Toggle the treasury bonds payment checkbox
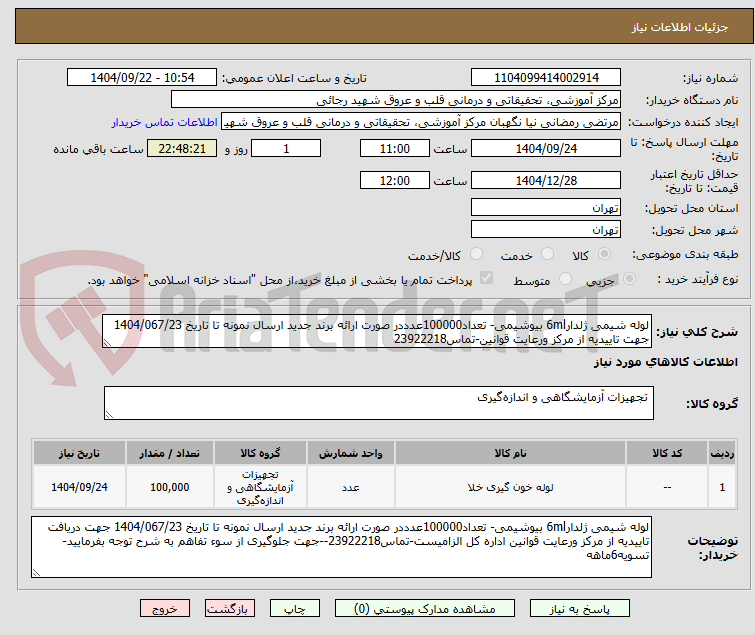 (487, 278)
